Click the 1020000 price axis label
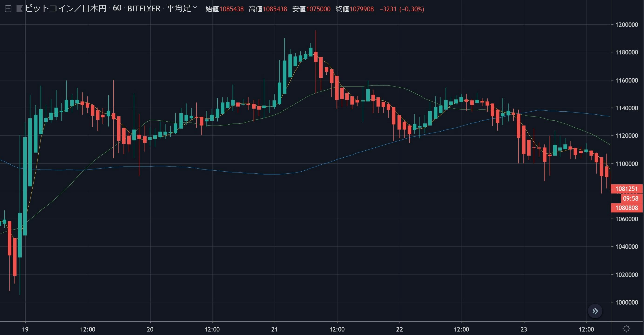The height and width of the screenshot is (335, 644). pos(627,275)
